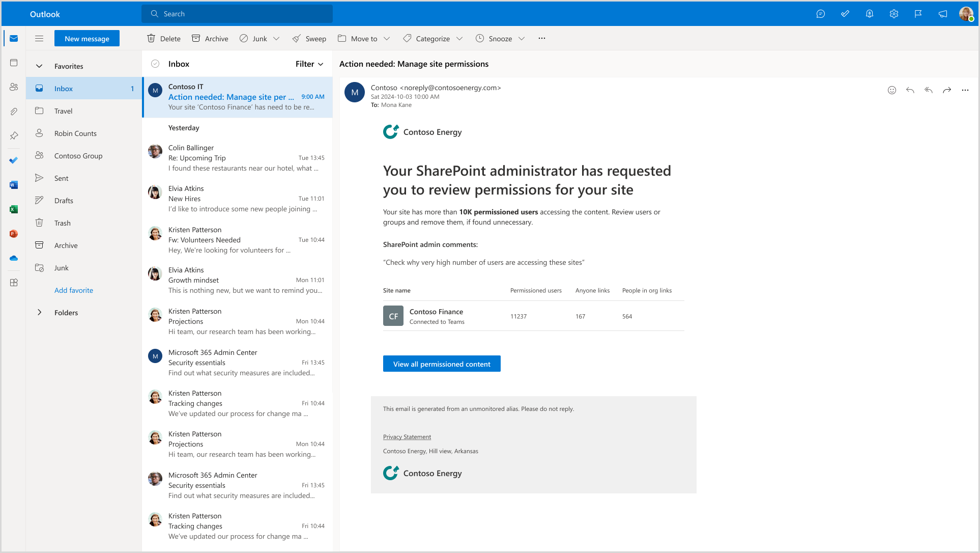Click the View all permissioned content button
This screenshot has height=553, width=980.
[442, 364]
